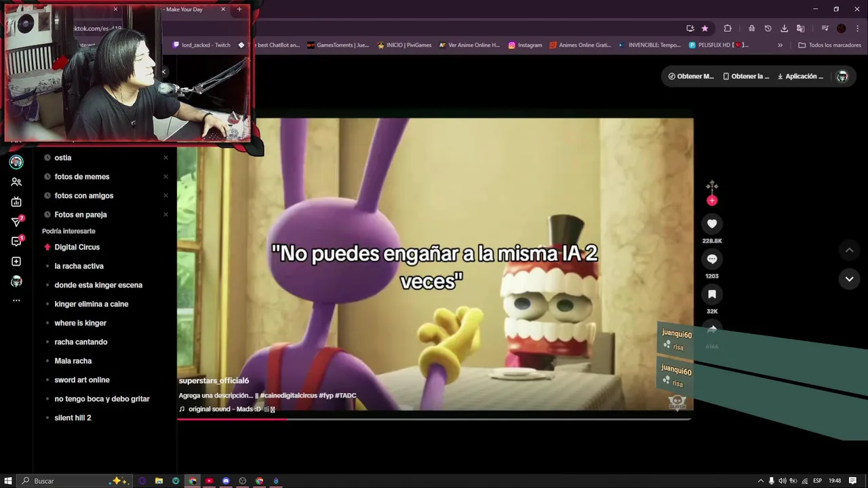The height and width of the screenshot is (488, 868).
Task: Search suggestion 'sword art online'
Action: [x=81, y=380]
